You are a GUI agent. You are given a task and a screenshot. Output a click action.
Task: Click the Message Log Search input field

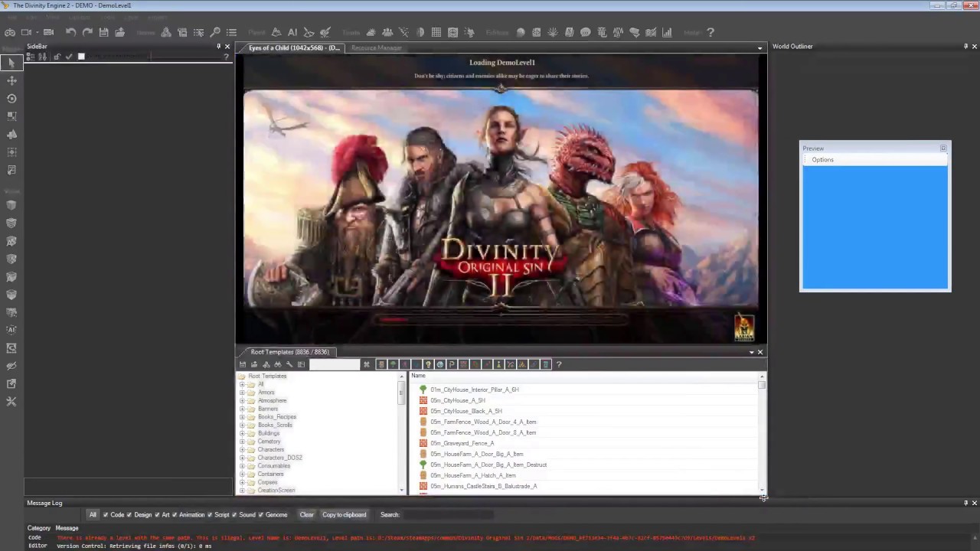tap(448, 514)
